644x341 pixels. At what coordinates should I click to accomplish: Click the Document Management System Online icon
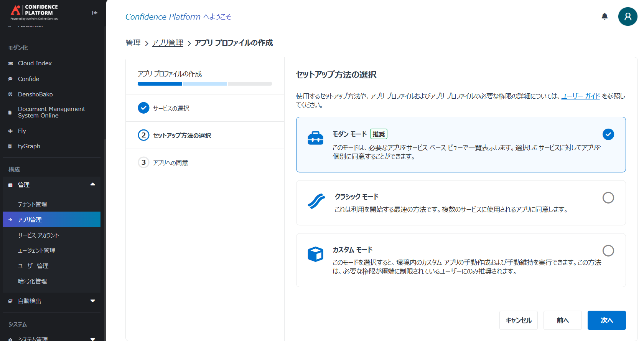click(x=10, y=113)
